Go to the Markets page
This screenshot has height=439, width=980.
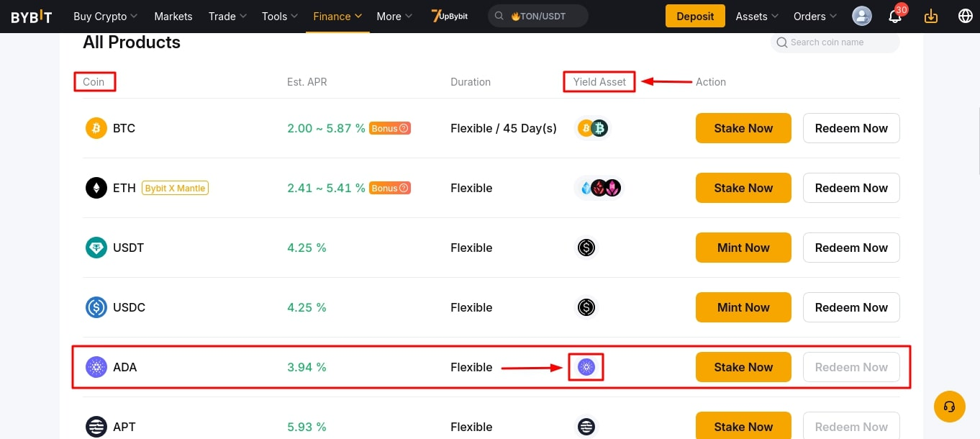tap(173, 16)
